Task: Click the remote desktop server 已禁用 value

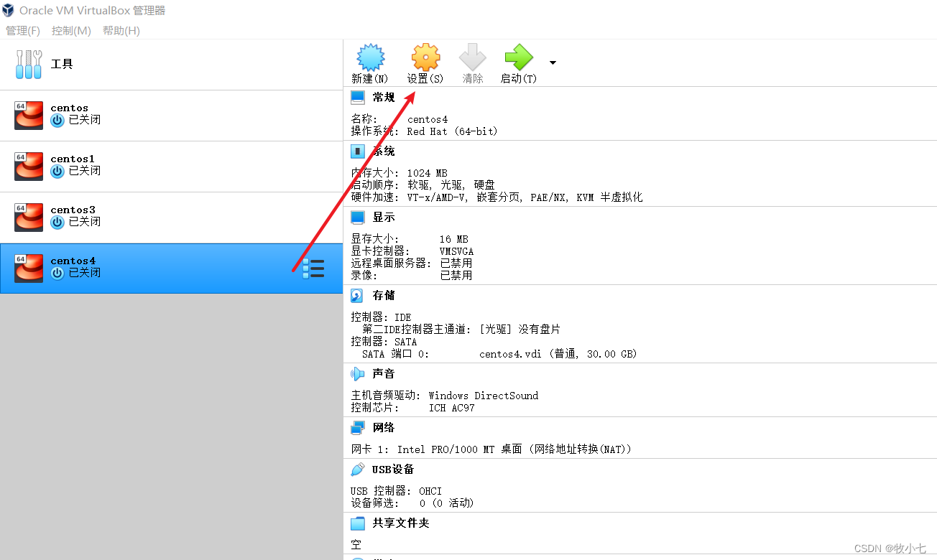Action: click(x=456, y=263)
